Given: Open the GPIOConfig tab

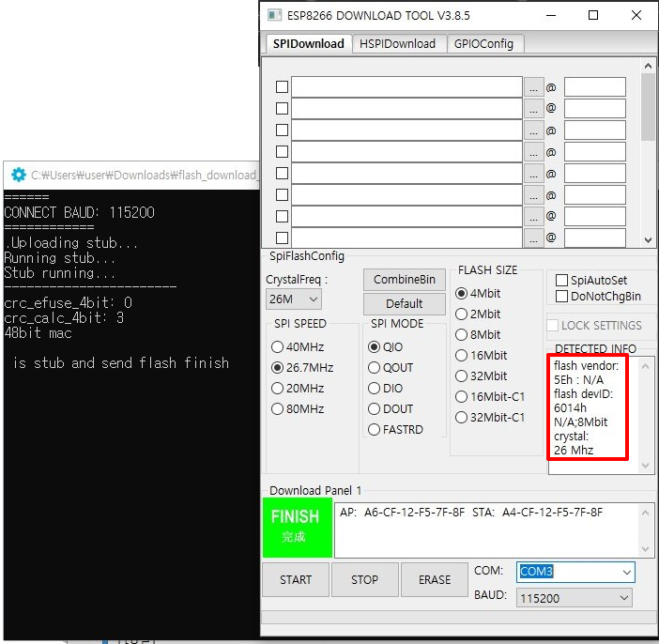Looking at the screenshot, I should [483, 44].
